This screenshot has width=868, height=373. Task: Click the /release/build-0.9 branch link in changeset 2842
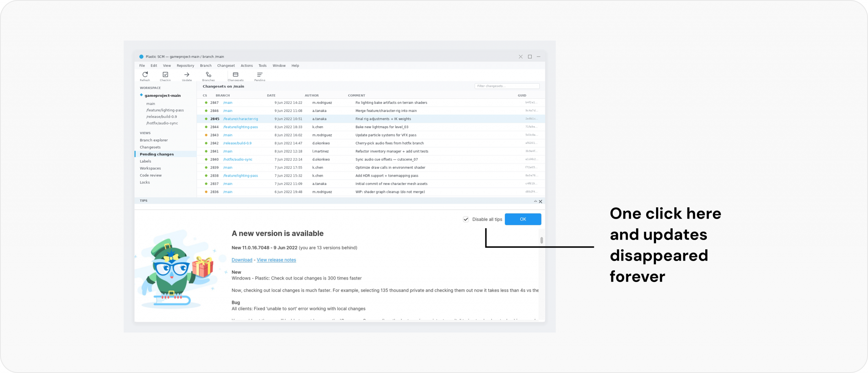pyautogui.click(x=237, y=143)
